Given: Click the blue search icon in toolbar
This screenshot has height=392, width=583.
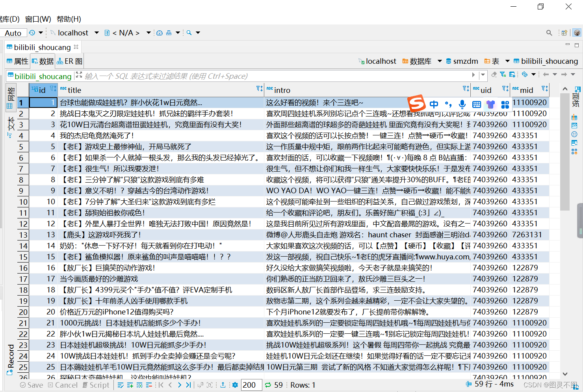Looking at the screenshot, I should [x=189, y=33].
